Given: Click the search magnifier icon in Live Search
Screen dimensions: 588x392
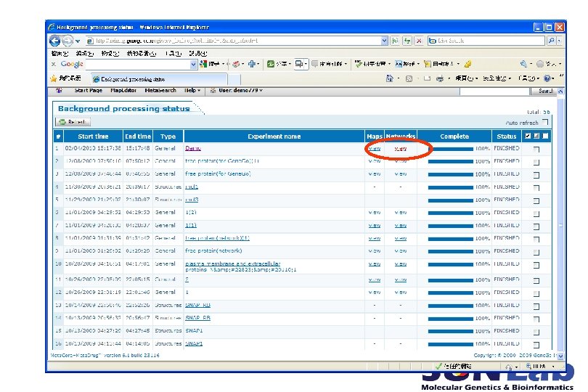Looking at the screenshot, I should tap(550, 41).
